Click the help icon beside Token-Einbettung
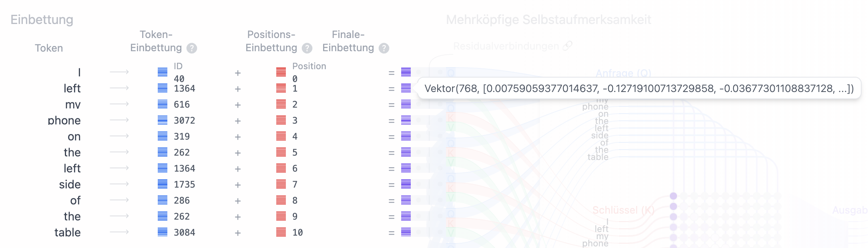Image resolution: width=868 pixels, height=248 pixels. (192, 48)
